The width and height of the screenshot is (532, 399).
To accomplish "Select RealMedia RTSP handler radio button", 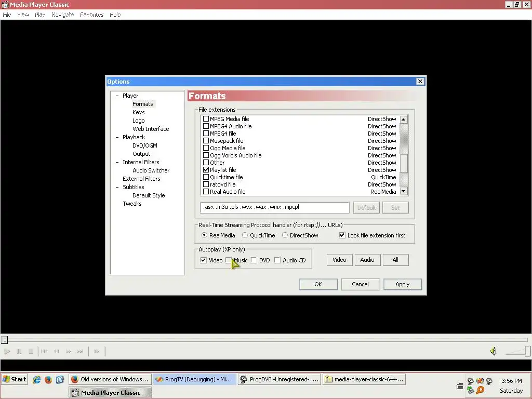I will click(x=204, y=235).
